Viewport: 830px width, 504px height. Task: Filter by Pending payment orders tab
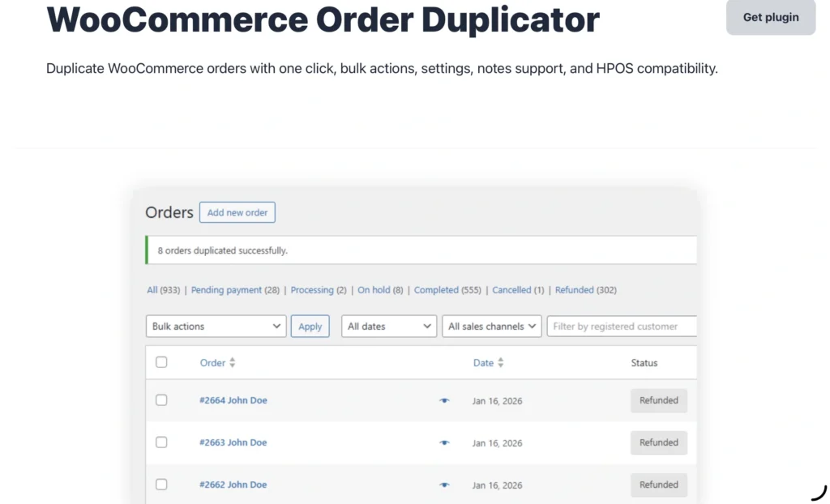(226, 290)
